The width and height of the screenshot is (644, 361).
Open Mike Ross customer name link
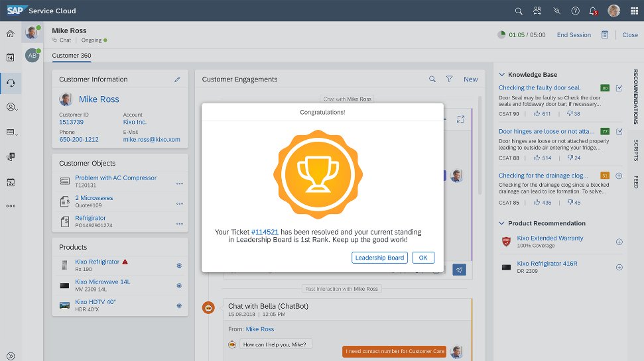pyautogui.click(x=99, y=99)
